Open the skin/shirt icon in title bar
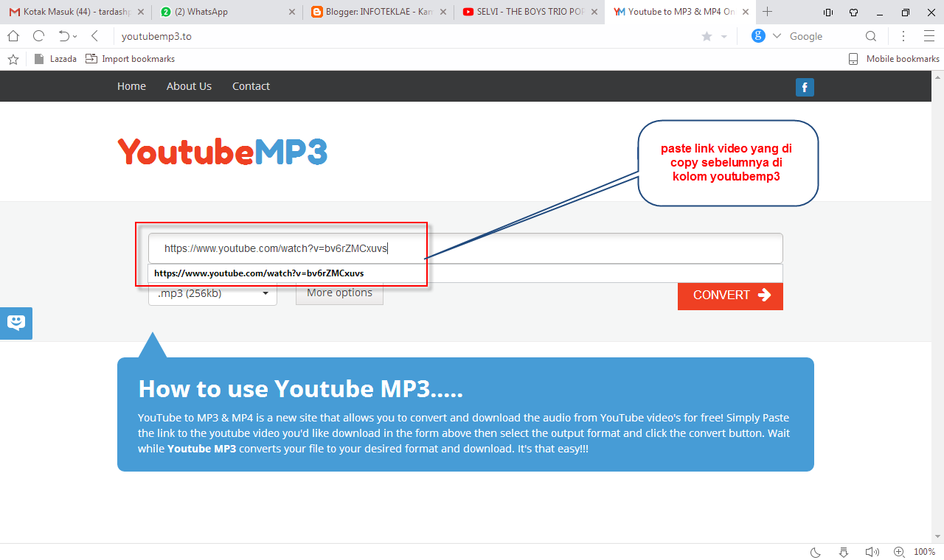The height and width of the screenshot is (560, 944). [x=854, y=12]
